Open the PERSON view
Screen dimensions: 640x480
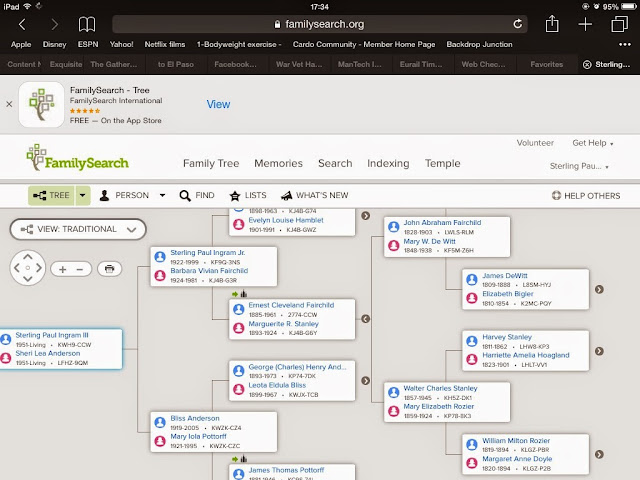tap(124, 196)
